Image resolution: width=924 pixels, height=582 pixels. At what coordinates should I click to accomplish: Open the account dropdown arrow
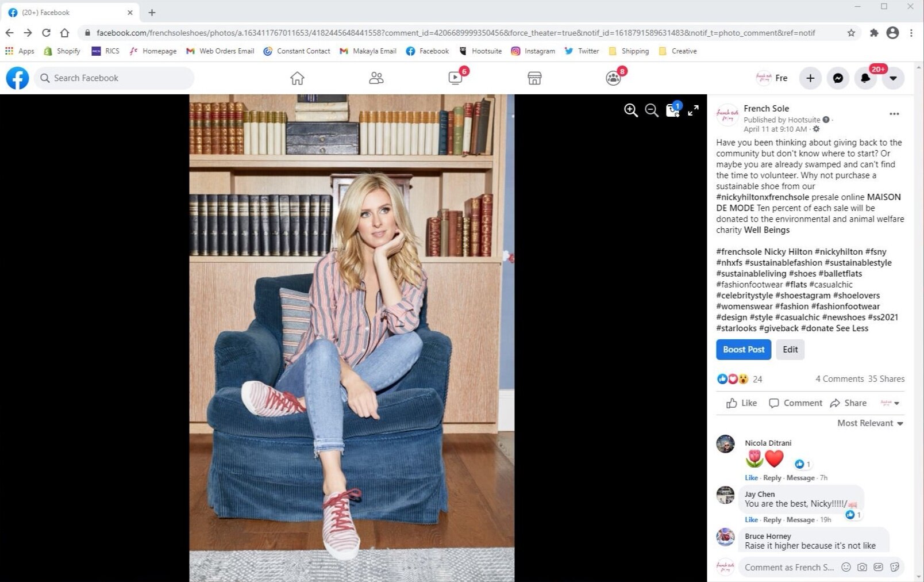pyautogui.click(x=893, y=78)
